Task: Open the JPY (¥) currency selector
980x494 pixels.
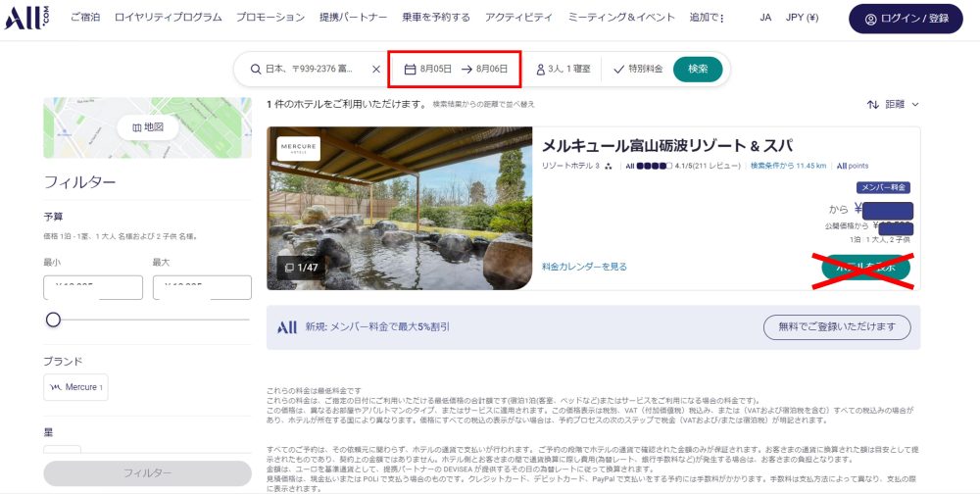Action: click(x=802, y=18)
